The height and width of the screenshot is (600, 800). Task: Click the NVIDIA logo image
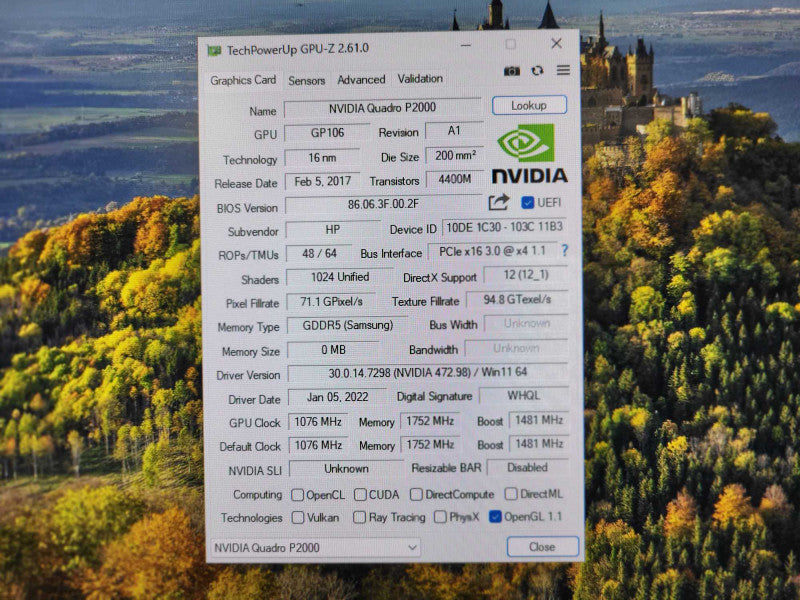point(530,153)
